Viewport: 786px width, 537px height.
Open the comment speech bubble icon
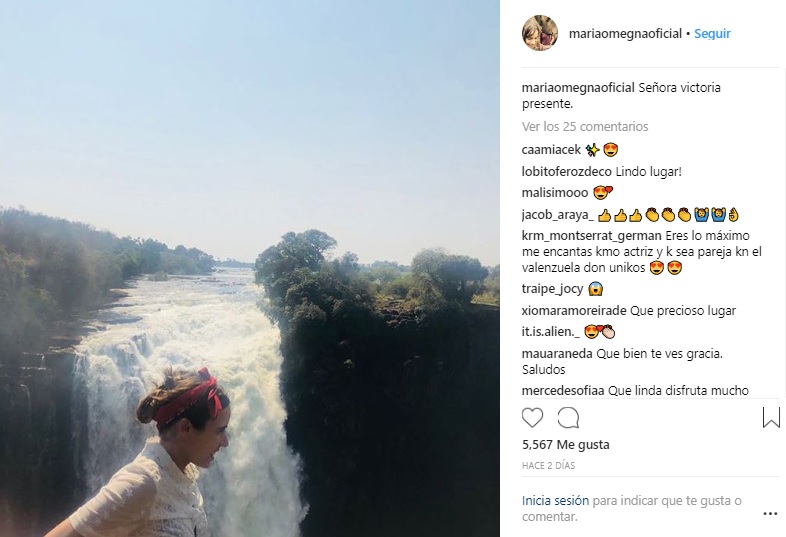[567, 418]
